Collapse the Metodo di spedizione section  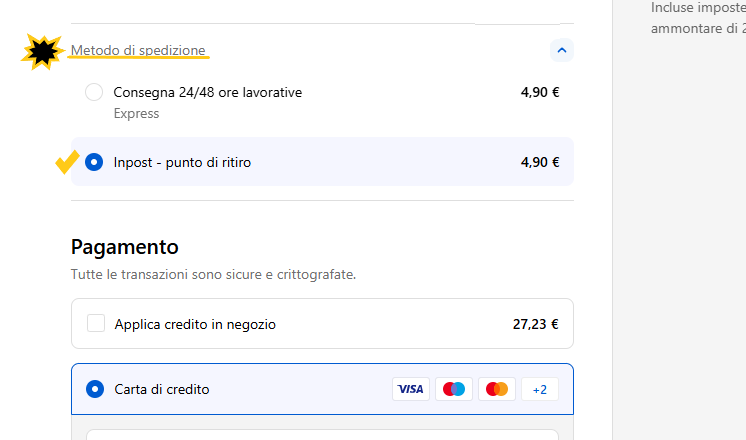click(x=561, y=49)
